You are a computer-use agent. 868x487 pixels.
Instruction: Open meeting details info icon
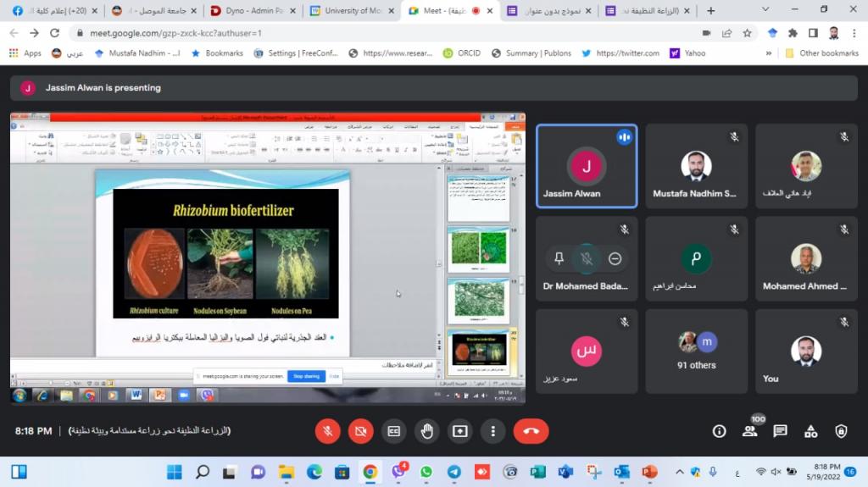click(719, 431)
